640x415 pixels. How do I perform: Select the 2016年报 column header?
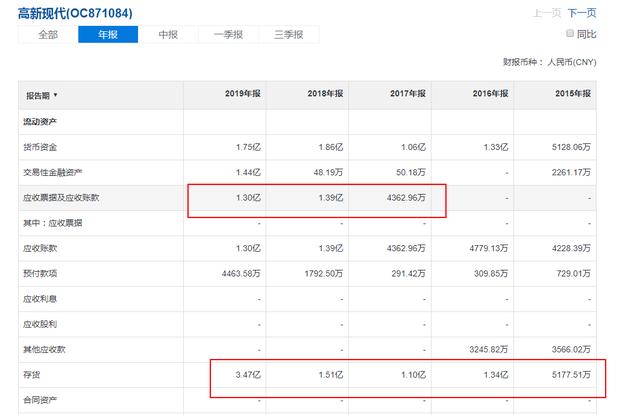[490, 93]
